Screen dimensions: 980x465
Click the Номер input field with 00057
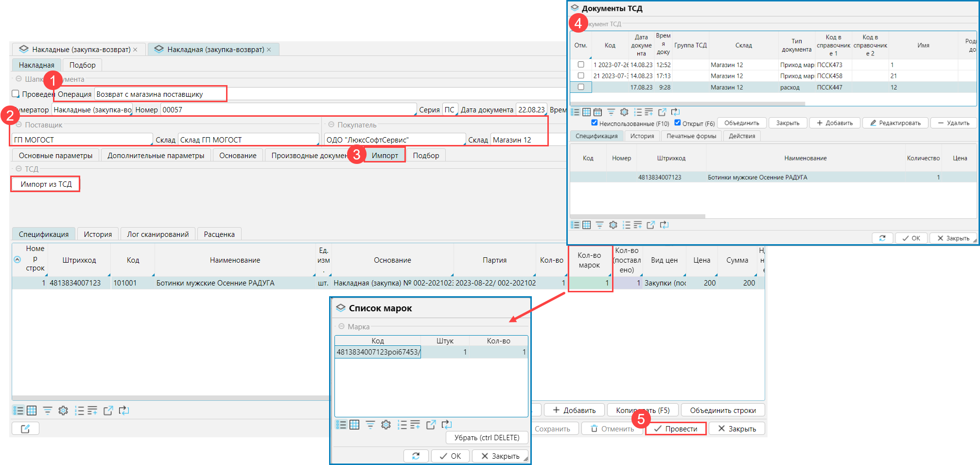pyautogui.click(x=288, y=110)
